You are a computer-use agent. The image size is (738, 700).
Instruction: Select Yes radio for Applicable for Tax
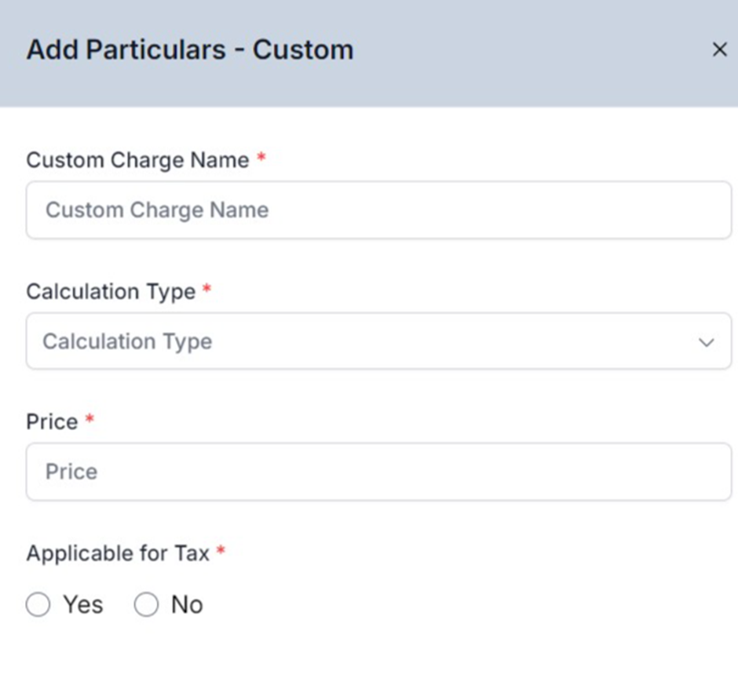coord(38,604)
